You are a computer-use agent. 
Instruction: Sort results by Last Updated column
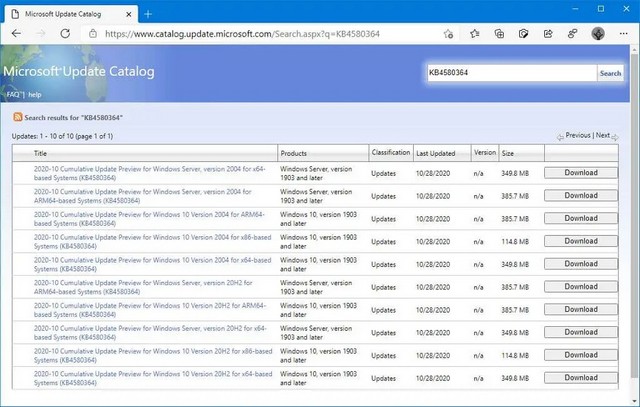click(436, 154)
